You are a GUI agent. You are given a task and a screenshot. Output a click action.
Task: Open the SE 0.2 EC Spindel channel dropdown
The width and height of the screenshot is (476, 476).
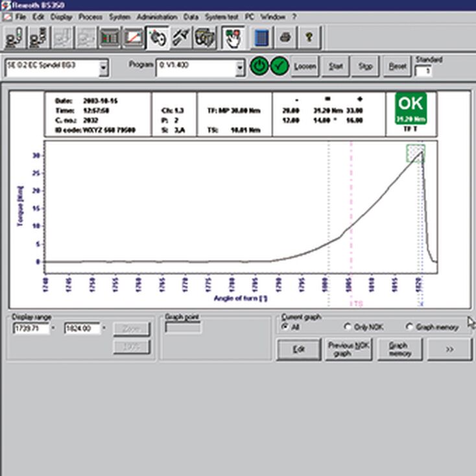103,67
